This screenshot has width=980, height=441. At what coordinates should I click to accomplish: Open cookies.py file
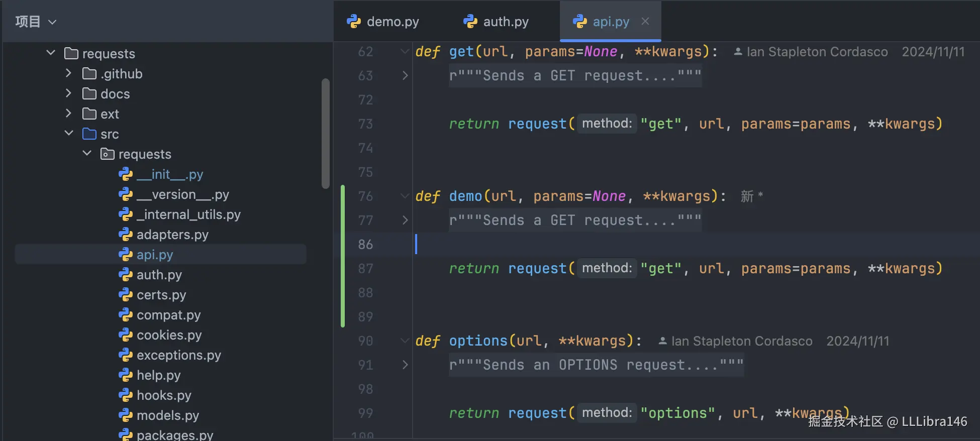click(x=169, y=335)
